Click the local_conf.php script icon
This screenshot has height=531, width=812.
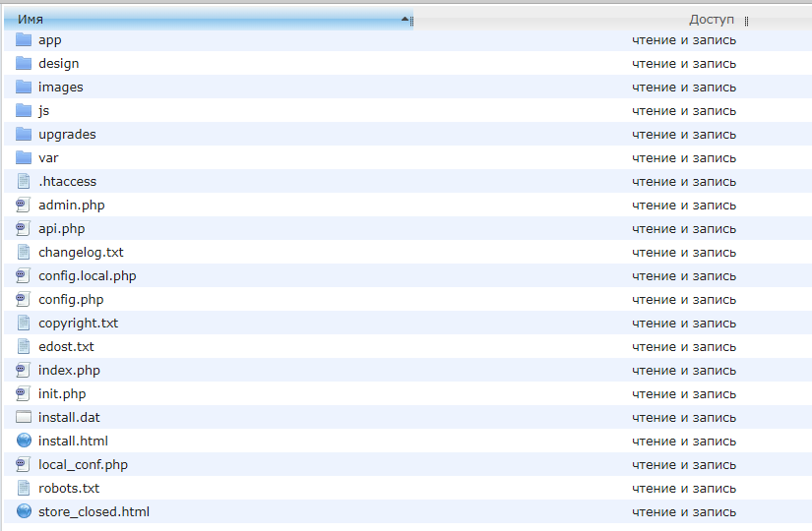coord(24,465)
